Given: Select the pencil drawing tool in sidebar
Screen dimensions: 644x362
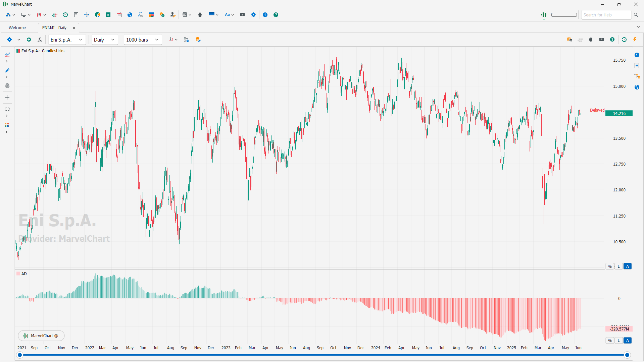Looking at the screenshot, I should coord(7,70).
